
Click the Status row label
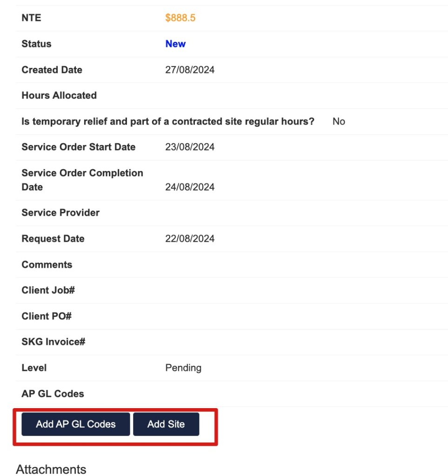[x=36, y=44]
